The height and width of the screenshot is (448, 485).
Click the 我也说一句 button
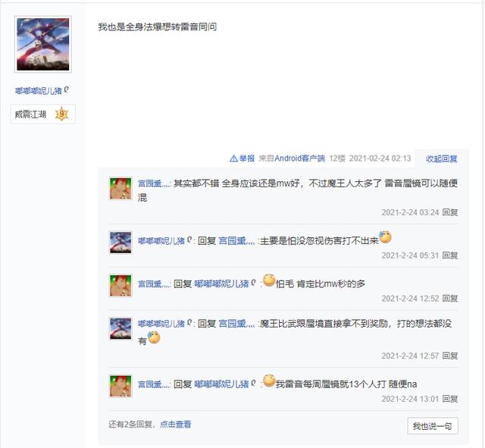click(x=433, y=426)
